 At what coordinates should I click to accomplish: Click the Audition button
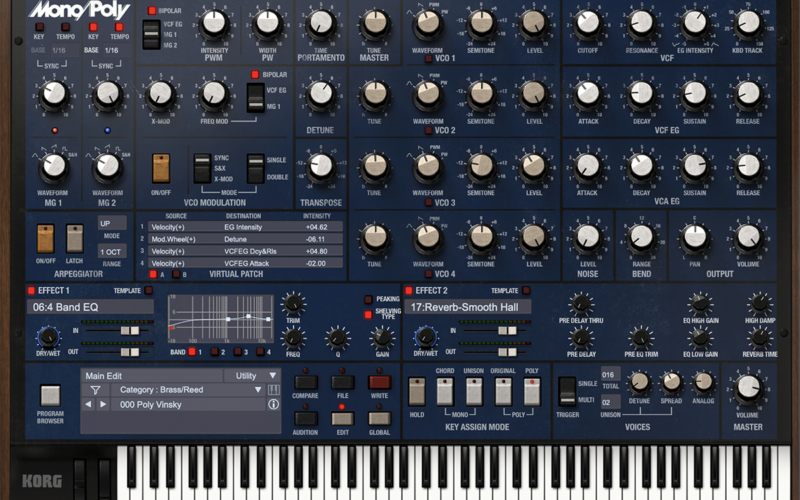[x=306, y=419]
